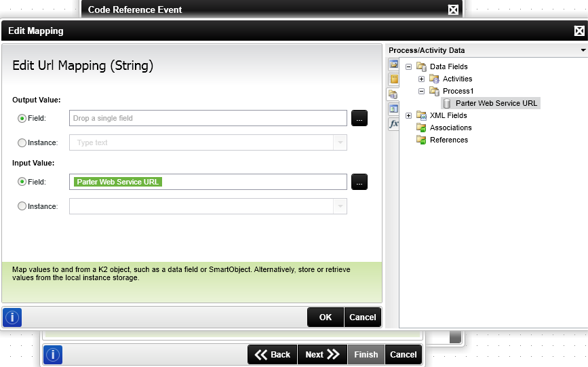588x367 pixels.
Task: Click the Data Fields folder icon
Action: click(421, 66)
